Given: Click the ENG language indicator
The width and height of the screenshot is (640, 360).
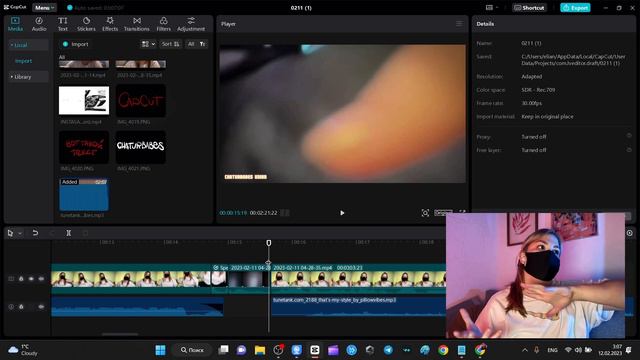Looking at the screenshot, I should [552, 350].
